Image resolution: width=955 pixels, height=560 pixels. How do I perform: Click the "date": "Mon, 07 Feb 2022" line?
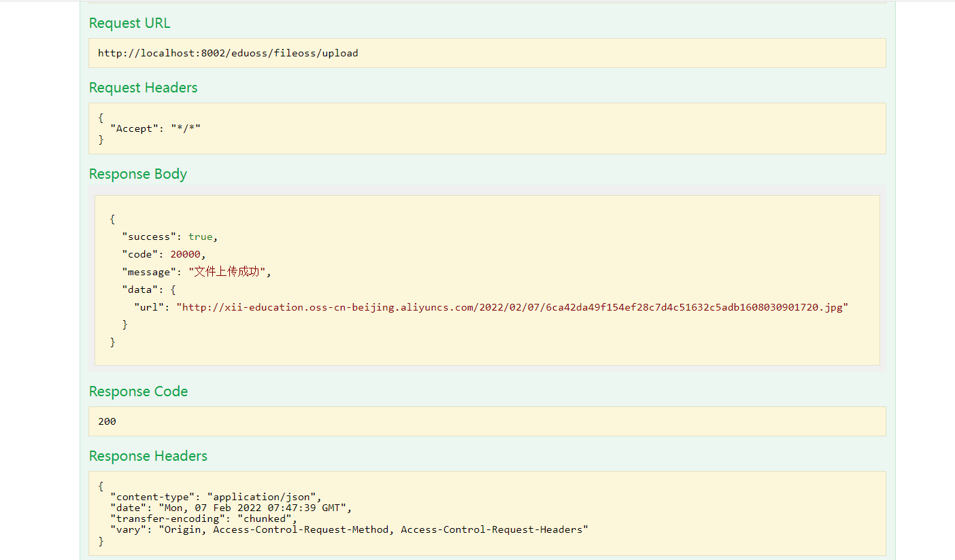click(x=231, y=508)
